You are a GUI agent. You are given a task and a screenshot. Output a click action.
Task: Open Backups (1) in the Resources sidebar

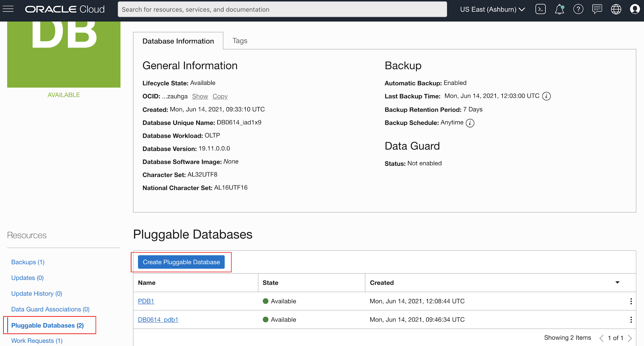pyautogui.click(x=28, y=262)
